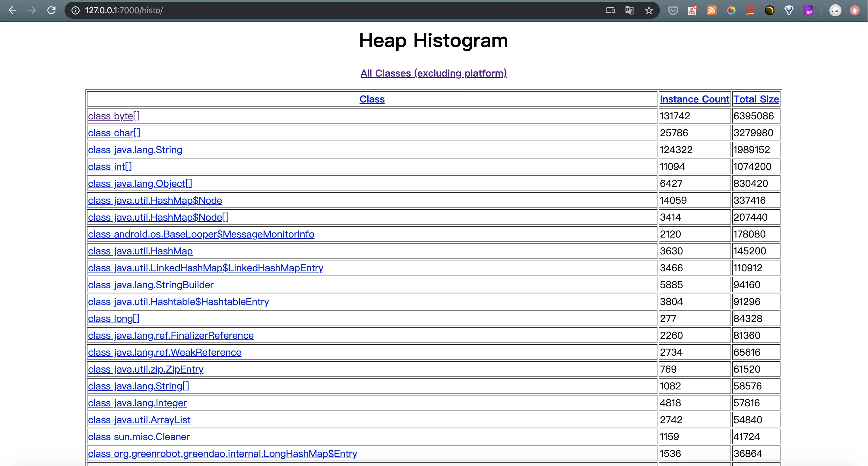Bookmark this page with the star icon
Viewport: 868px width, 466px height.
tap(649, 11)
